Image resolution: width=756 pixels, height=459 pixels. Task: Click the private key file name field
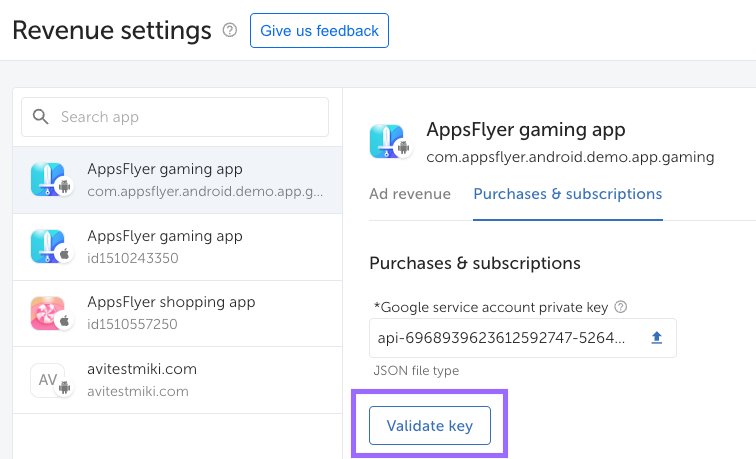(x=500, y=338)
